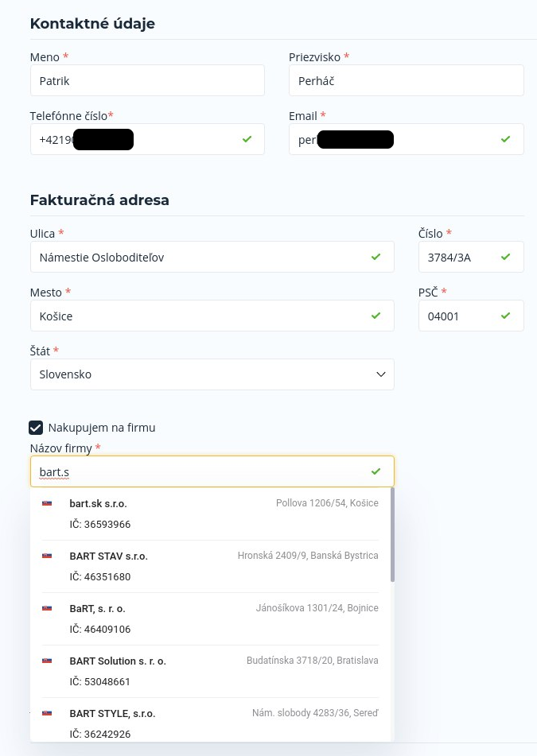Click the flag icon beside BART STYLE, s.r.o.
This screenshot has width=537, height=756.
pos(47,714)
